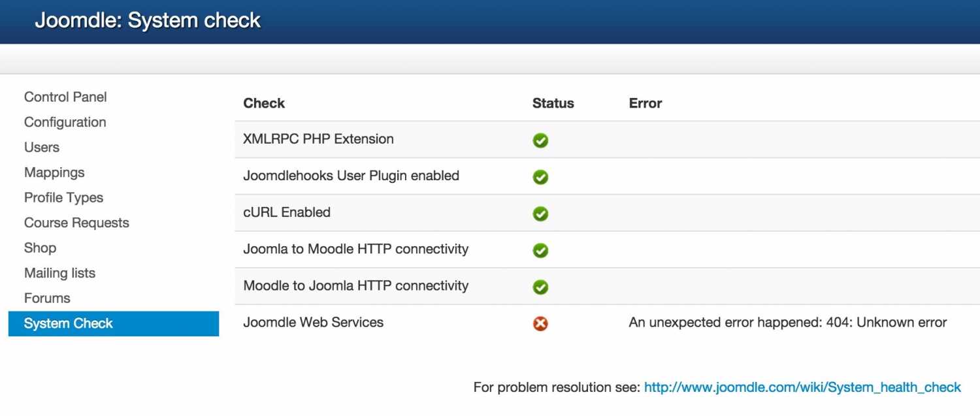The width and height of the screenshot is (980, 416).
Task: Click the Joomdlehooks User Plugin status checkmark
Action: click(540, 177)
